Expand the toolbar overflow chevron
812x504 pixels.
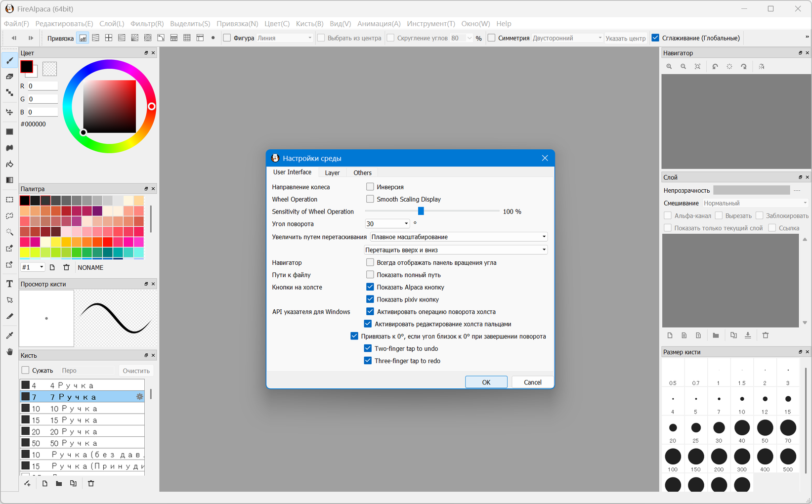(807, 37)
